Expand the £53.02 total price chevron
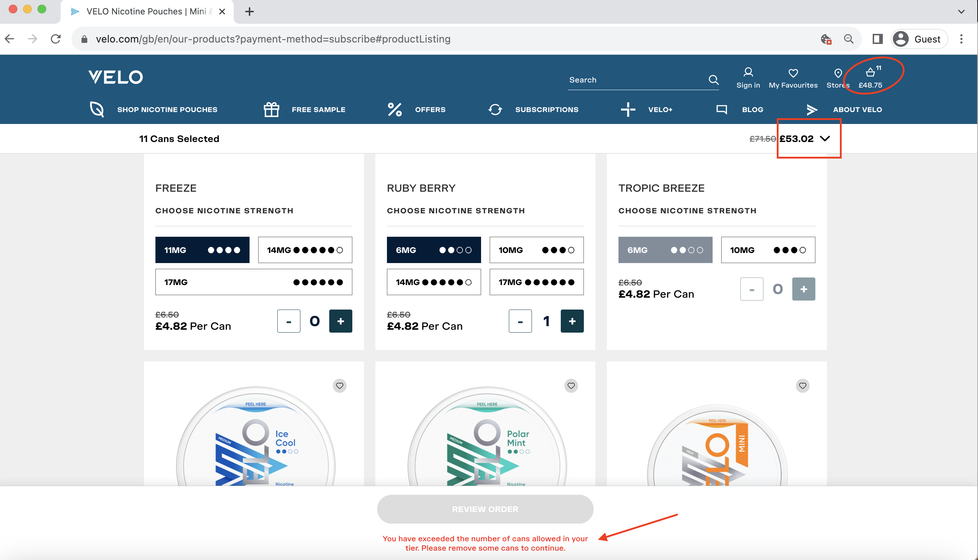This screenshot has width=978, height=560. (824, 138)
